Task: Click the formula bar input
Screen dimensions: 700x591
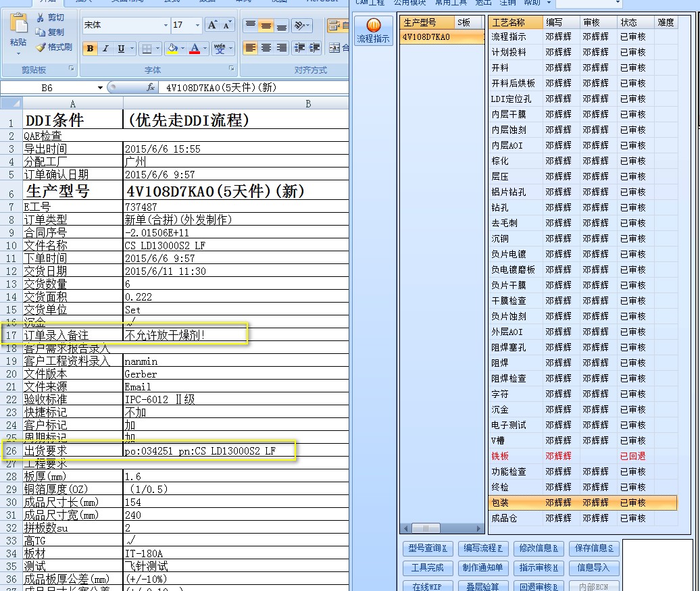Action: tap(255, 88)
